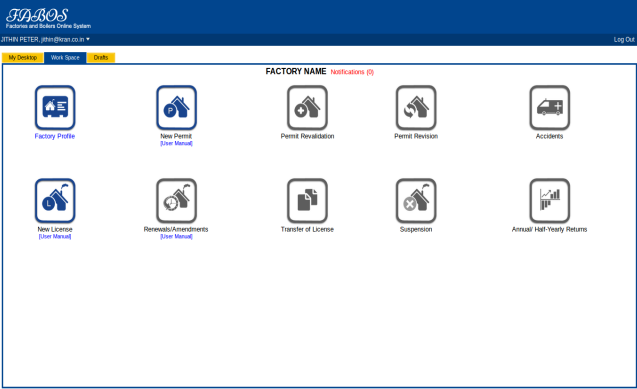637x389 pixels.
Task: Click the New License label
Action: (x=55, y=229)
